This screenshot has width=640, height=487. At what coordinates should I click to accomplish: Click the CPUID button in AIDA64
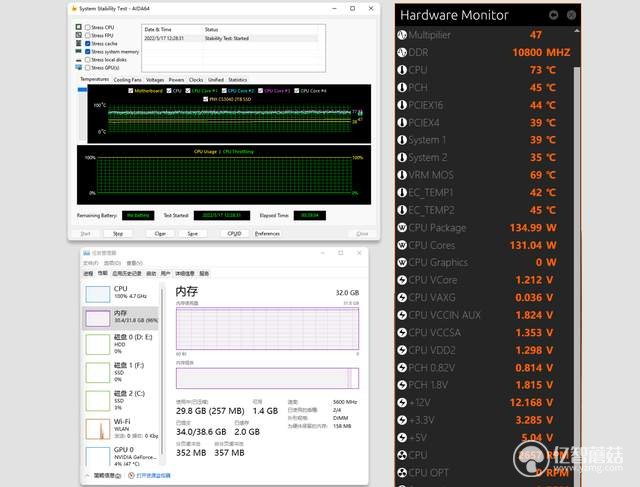coord(234,233)
